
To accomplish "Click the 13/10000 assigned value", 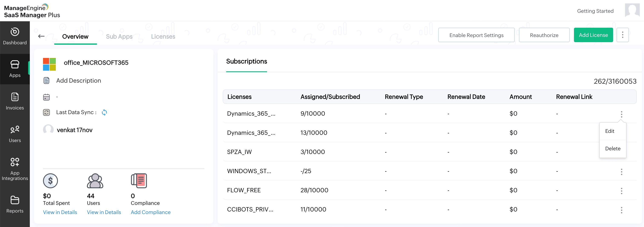I will (x=314, y=133).
